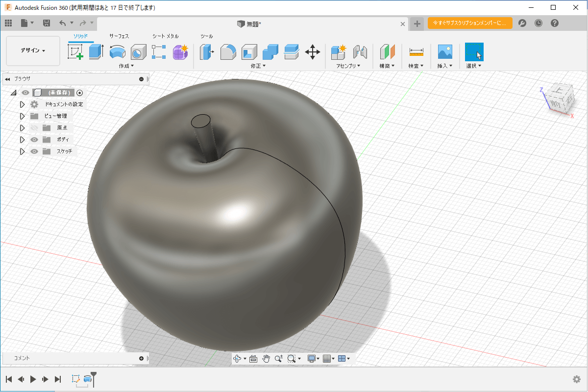Hide the スケッチ folder
588x392 pixels.
click(x=34, y=151)
